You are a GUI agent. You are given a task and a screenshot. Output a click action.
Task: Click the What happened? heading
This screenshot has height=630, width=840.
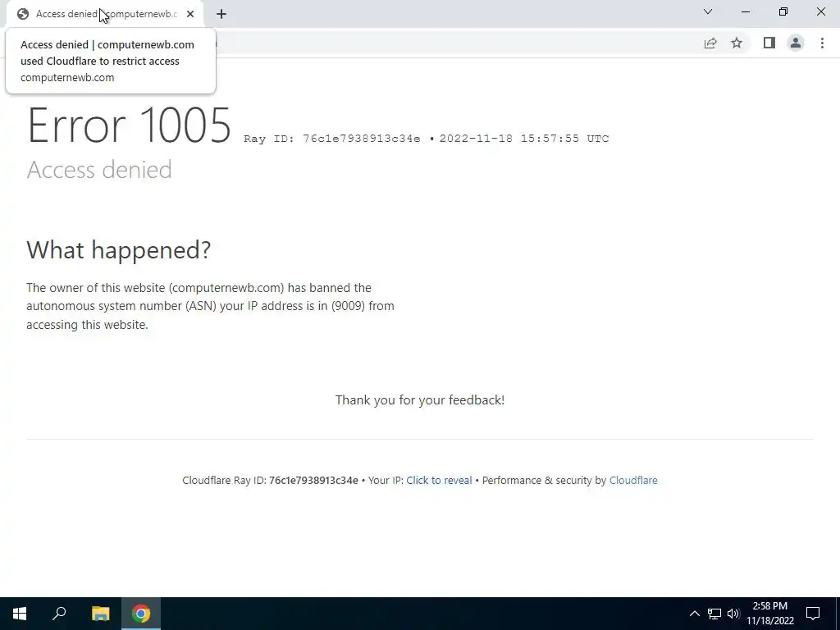point(118,249)
